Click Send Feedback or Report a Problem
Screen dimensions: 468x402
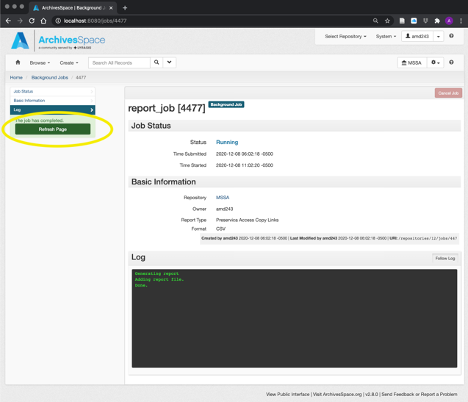point(419,394)
